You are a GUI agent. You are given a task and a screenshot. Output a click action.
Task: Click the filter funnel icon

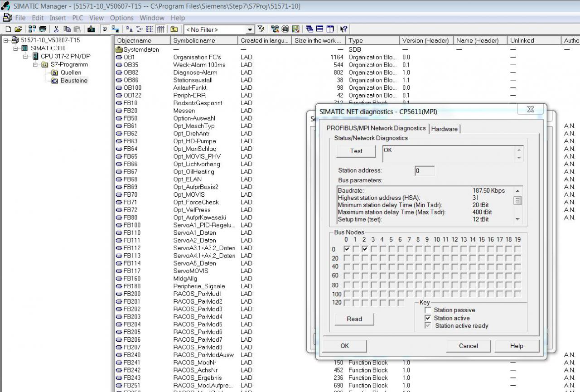click(261, 29)
